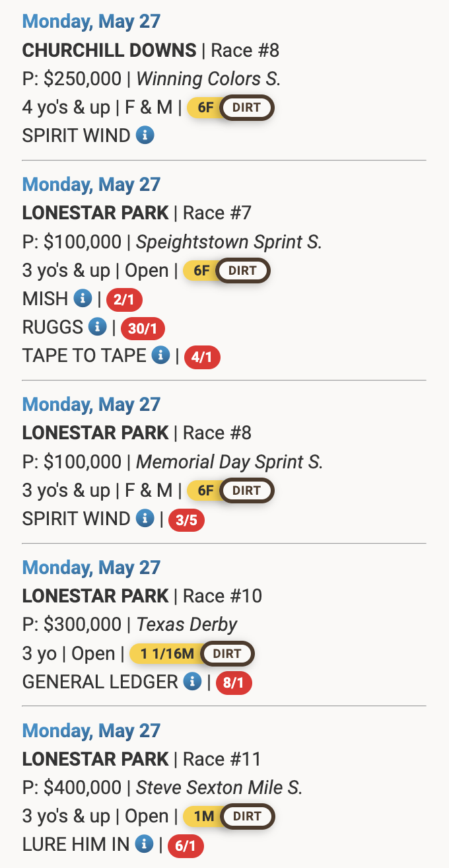Select the 2/1 odds badge for MISH
449x868 pixels.
(x=124, y=301)
